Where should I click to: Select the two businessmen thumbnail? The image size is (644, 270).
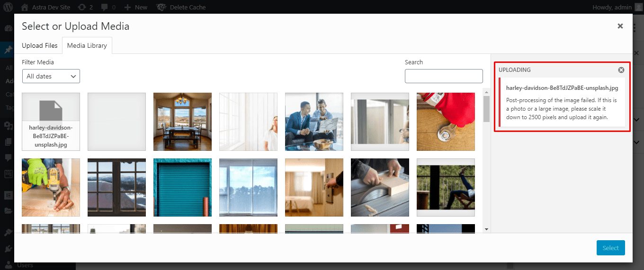click(314, 122)
